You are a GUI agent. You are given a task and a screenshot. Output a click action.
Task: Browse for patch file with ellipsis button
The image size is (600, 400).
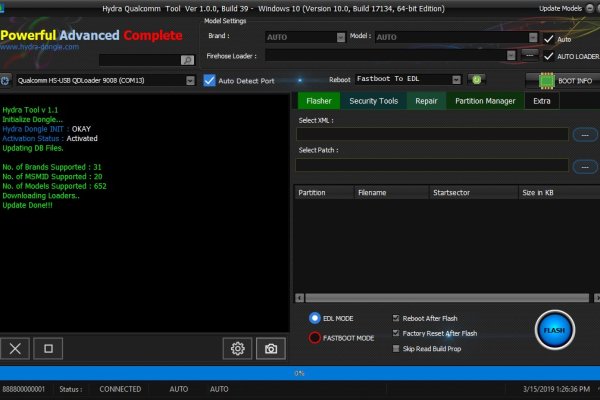[585, 165]
